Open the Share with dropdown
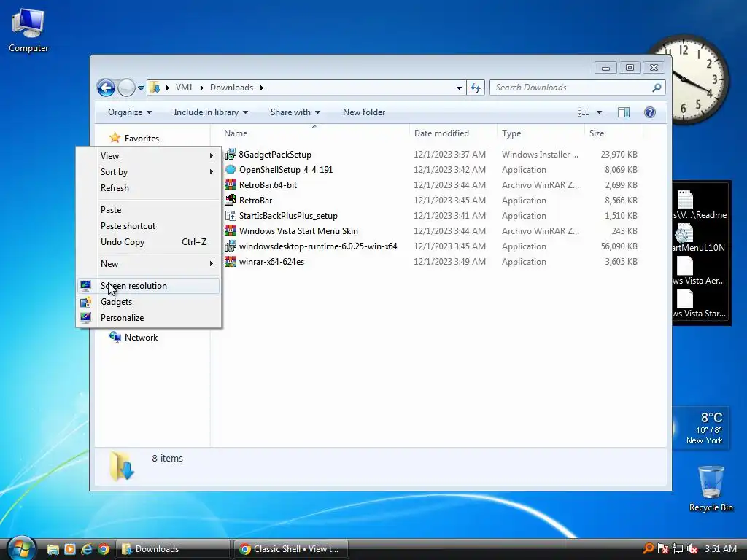 [295, 112]
